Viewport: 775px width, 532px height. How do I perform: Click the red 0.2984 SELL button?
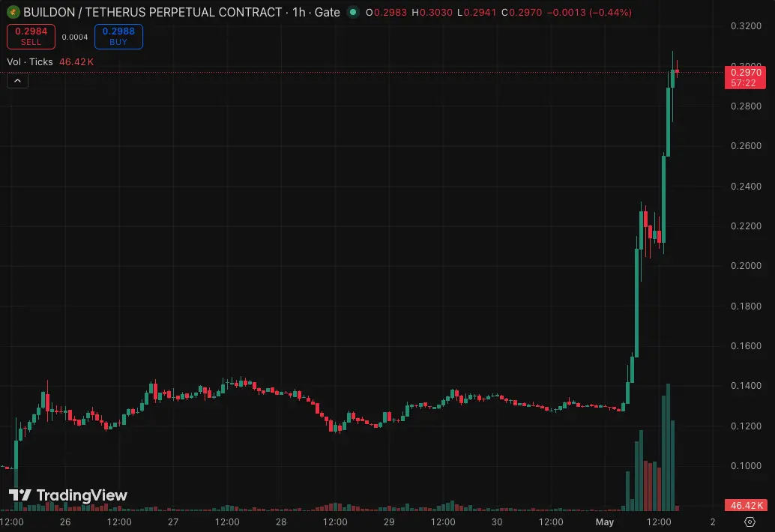click(31, 37)
